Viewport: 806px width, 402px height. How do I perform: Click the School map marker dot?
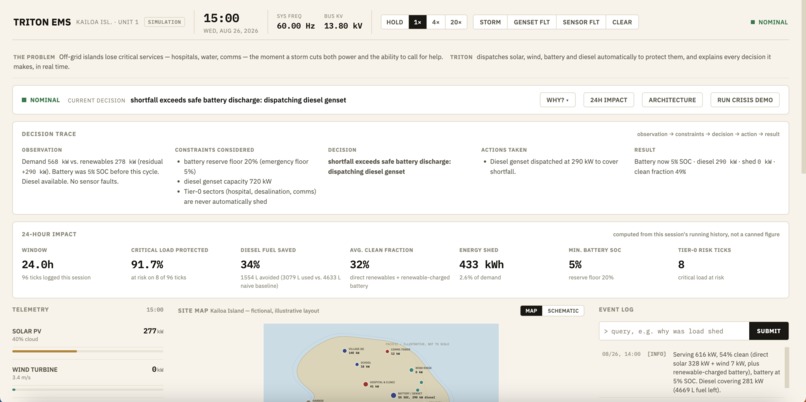point(357,364)
